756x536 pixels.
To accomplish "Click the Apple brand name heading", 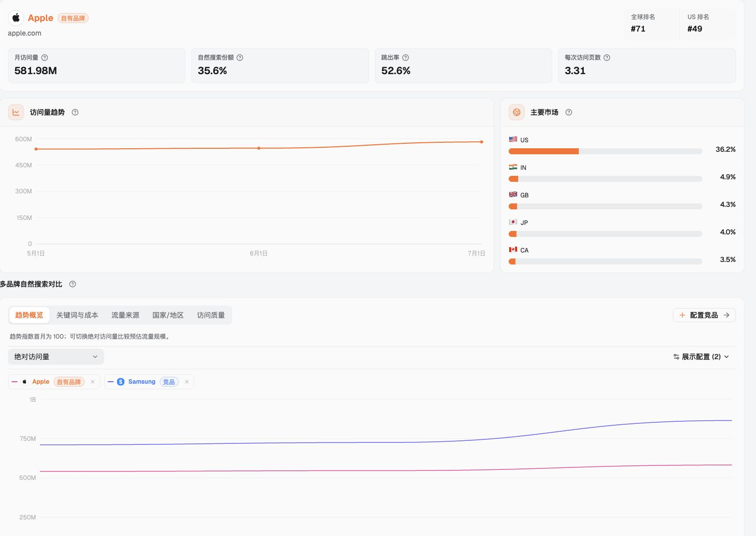I will coord(41,18).
